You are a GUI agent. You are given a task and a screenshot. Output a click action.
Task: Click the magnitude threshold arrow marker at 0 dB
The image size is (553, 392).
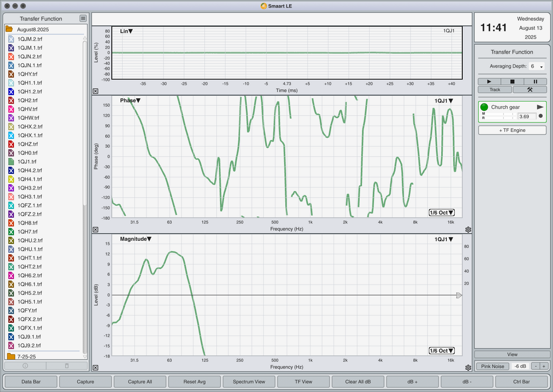459,295
